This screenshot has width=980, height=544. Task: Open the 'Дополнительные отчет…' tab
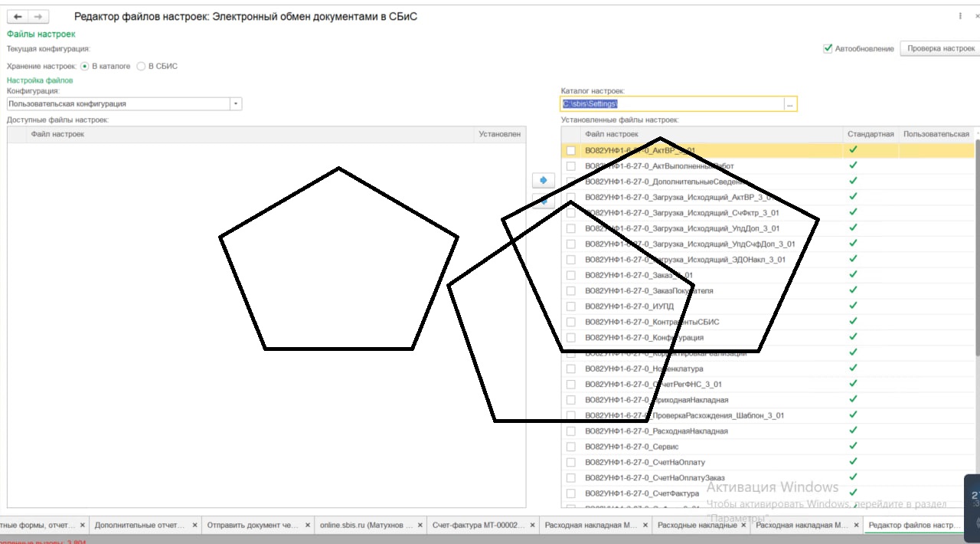[139, 526]
